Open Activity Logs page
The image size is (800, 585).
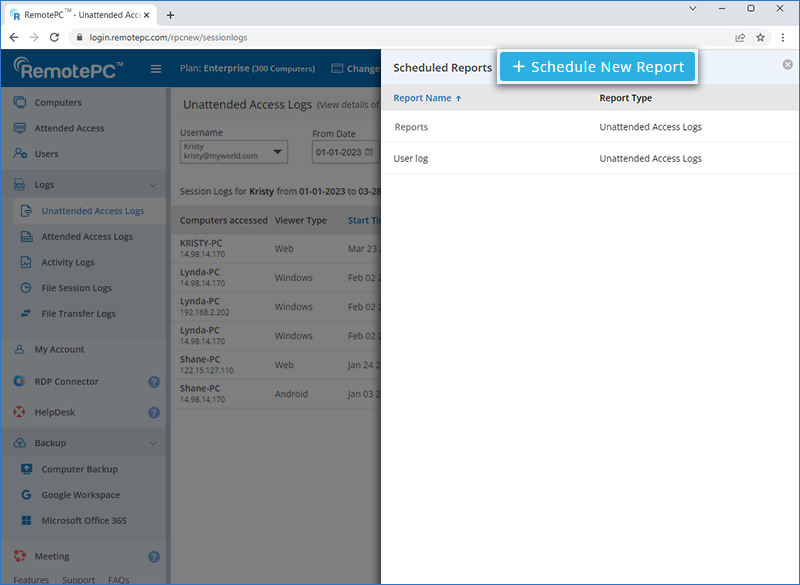click(68, 263)
